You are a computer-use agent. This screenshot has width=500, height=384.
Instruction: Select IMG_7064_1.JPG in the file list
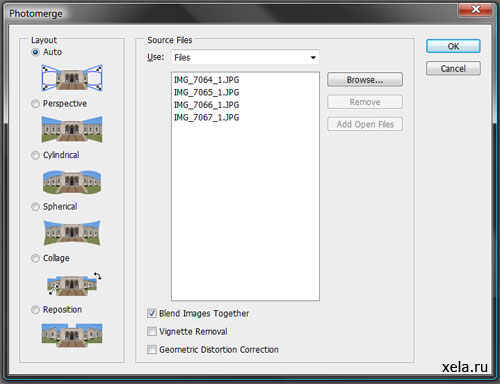[x=206, y=80]
